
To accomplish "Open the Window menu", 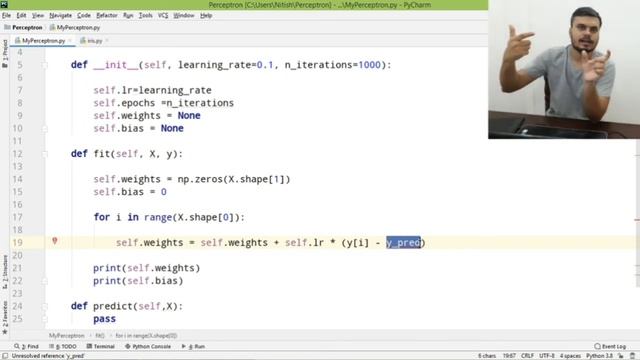I will point(184,16).
